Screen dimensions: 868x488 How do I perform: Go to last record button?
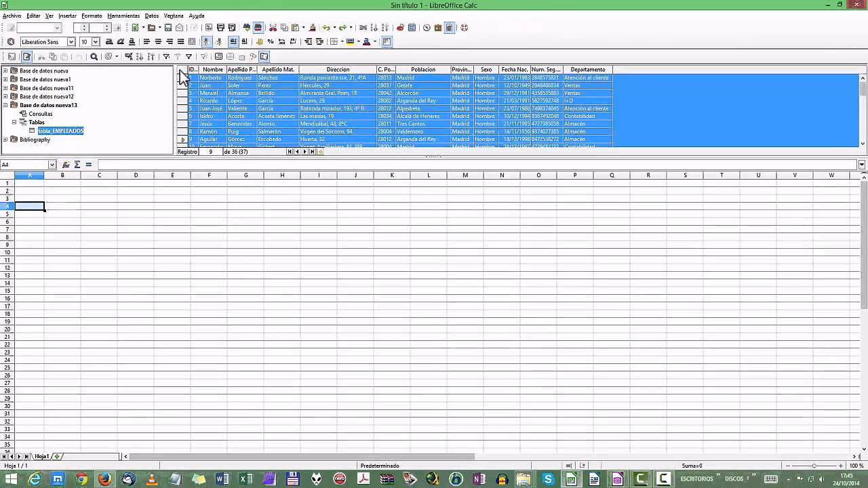pyautogui.click(x=313, y=152)
